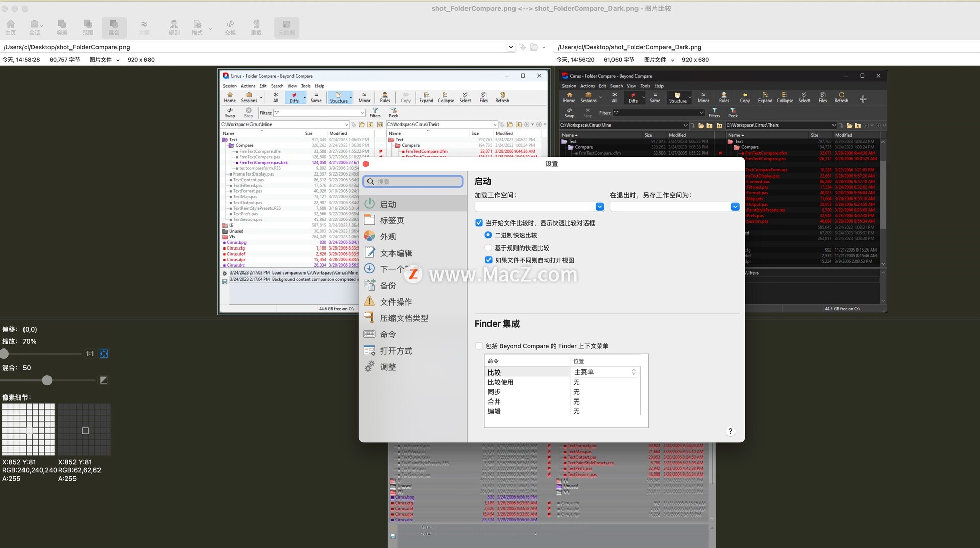Open the 主菜单 position stepper for 比较
The image size is (980, 548).
634,372
